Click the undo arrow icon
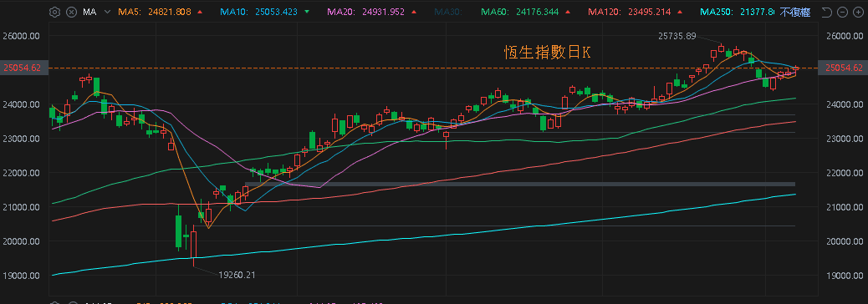This screenshot has height=304, width=868. (x=826, y=13)
